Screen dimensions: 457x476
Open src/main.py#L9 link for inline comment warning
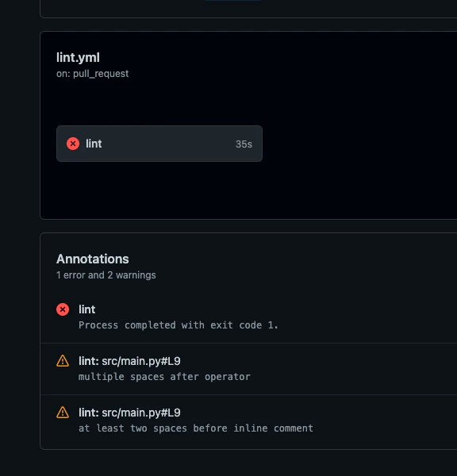pos(141,413)
